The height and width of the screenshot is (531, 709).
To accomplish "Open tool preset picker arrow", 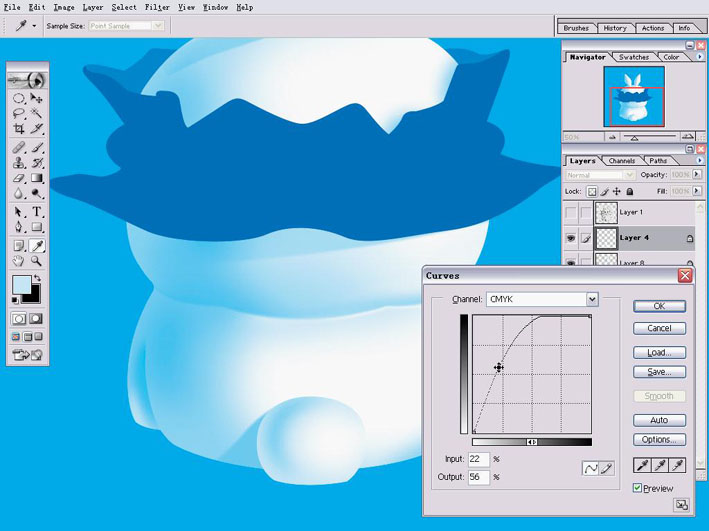I will point(34,26).
